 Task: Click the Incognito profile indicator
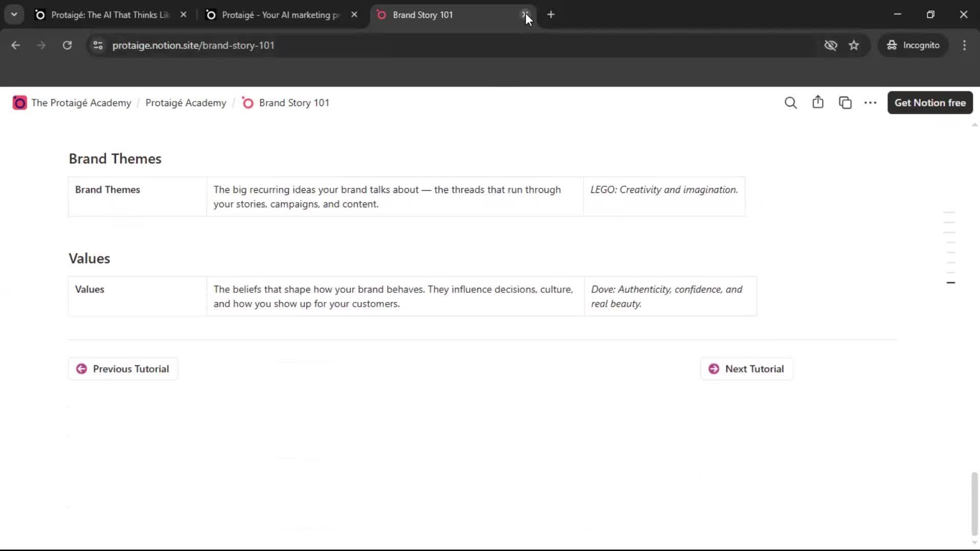[913, 45]
